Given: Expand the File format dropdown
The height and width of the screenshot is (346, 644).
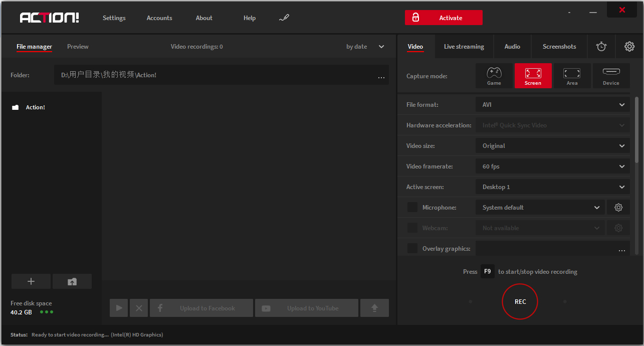Looking at the screenshot, I should (x=552, y=105).
